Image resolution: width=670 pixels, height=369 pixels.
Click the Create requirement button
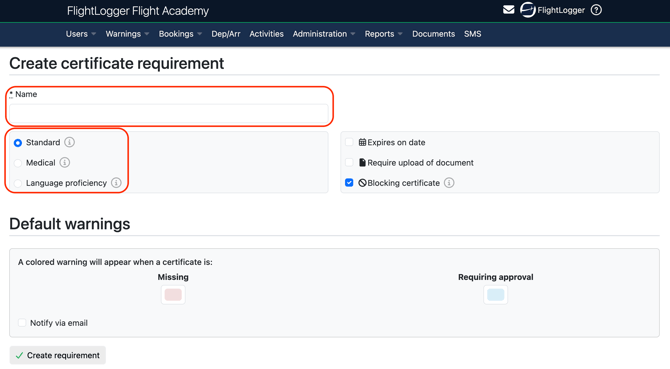pos(58,355)
